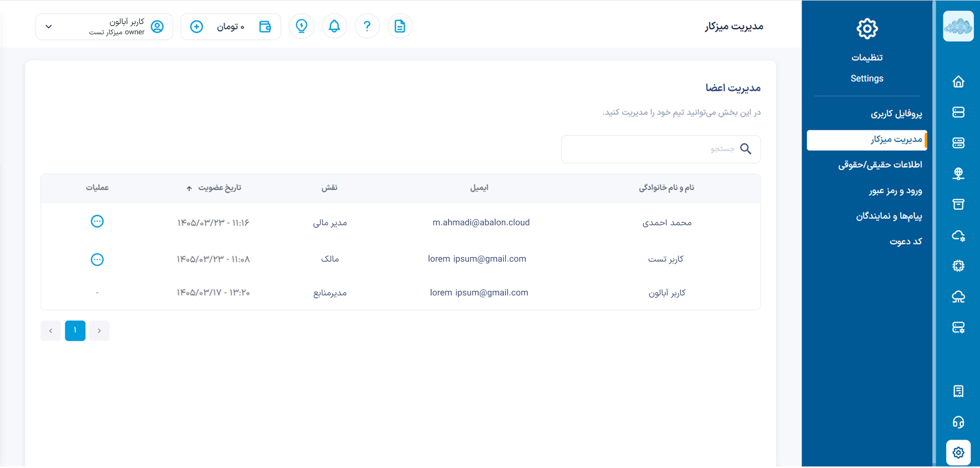
Task: Go to home icon in sidebar
Action: [x=958, y=82]
